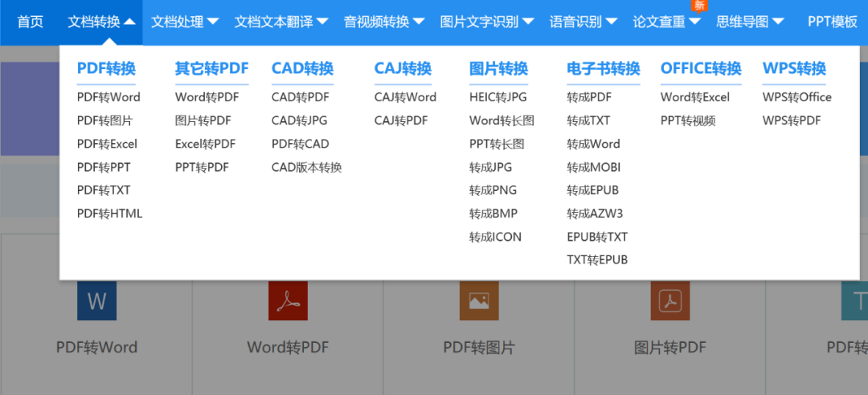This screenshot has width=868, height=395.
Task: Open the CAJ转PDF link
Action: (x=401, y=120)
